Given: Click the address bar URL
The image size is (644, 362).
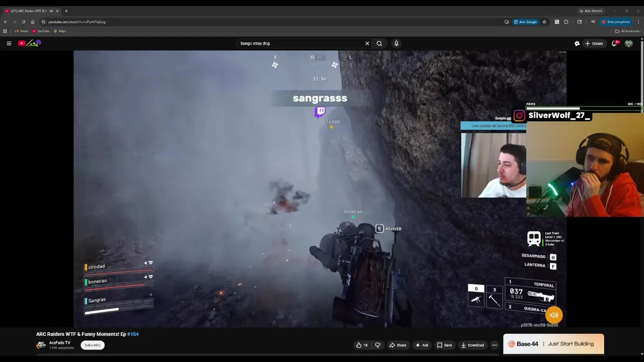Looking at the screenshot, I should point(77,22).
